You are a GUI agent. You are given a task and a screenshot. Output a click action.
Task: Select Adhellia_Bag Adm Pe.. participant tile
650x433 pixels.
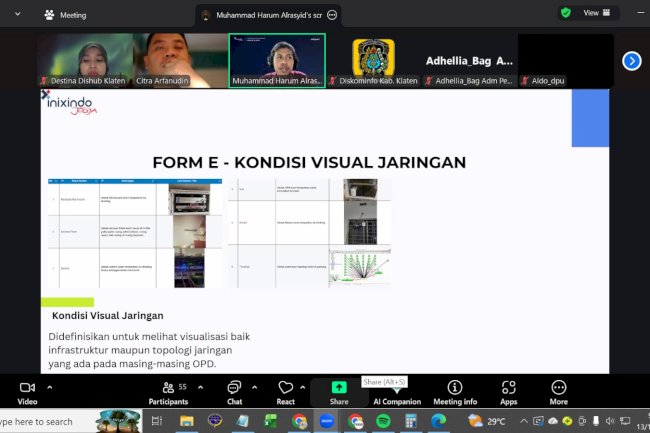click(x=470, y=60)
